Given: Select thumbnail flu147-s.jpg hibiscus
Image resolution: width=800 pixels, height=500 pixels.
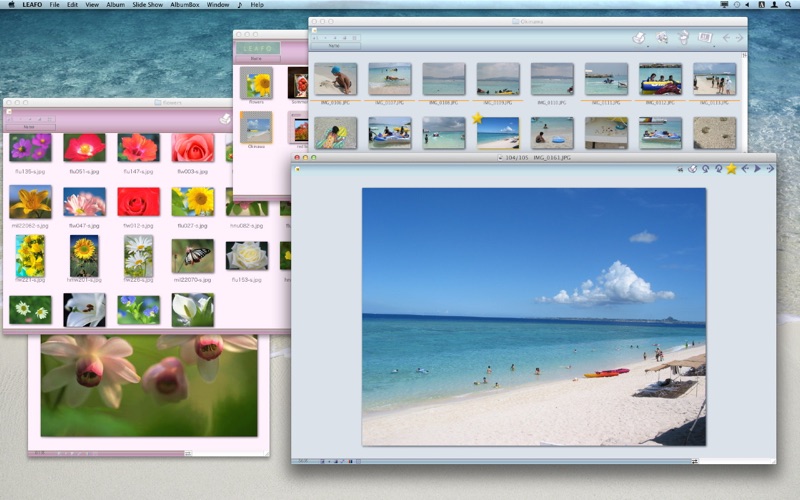Looking at the screenshot, I should pos(138,147).
